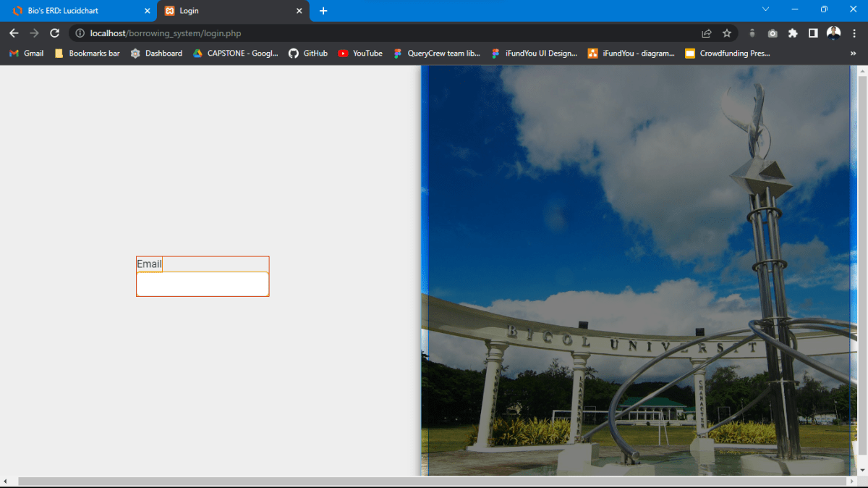
Task: Click the vertical scrollbar thumb
Action: click(862, 264)
